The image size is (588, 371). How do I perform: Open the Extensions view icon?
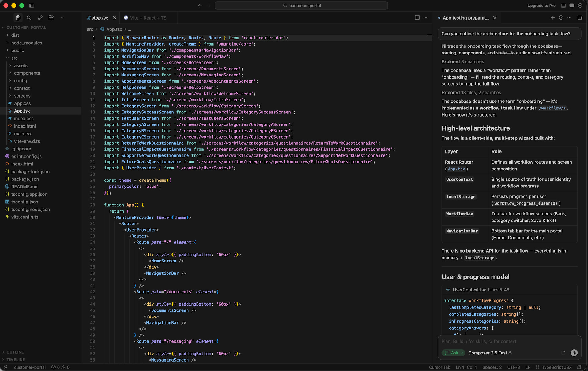point(51,18)
